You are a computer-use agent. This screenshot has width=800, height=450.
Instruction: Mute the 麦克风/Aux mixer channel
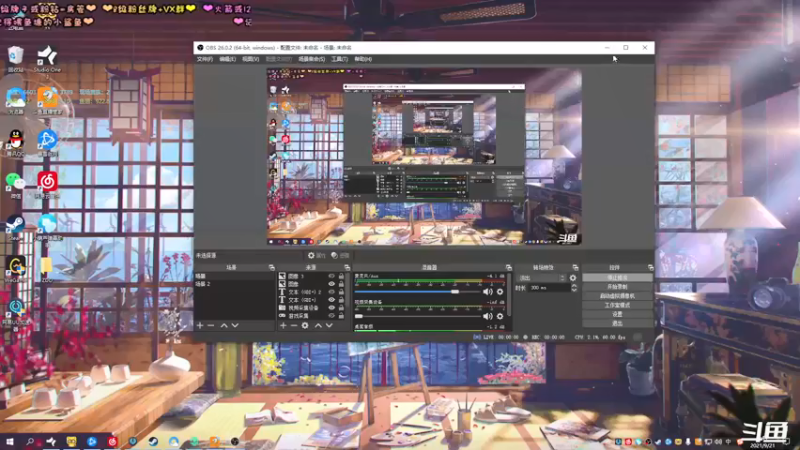click(x=488, y=292)
